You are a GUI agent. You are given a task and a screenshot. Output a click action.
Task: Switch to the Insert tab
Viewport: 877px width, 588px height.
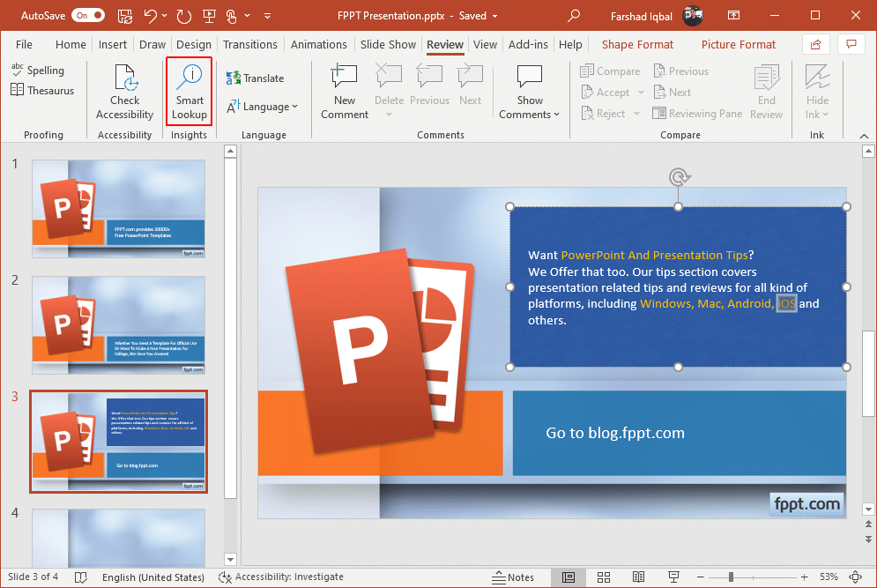click(x=113, y=45)
